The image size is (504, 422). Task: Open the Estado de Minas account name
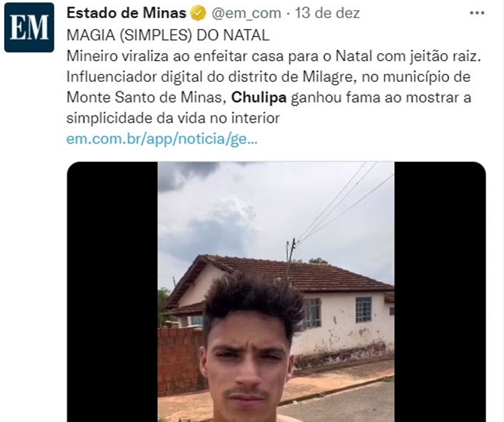(x=126, y=13)
